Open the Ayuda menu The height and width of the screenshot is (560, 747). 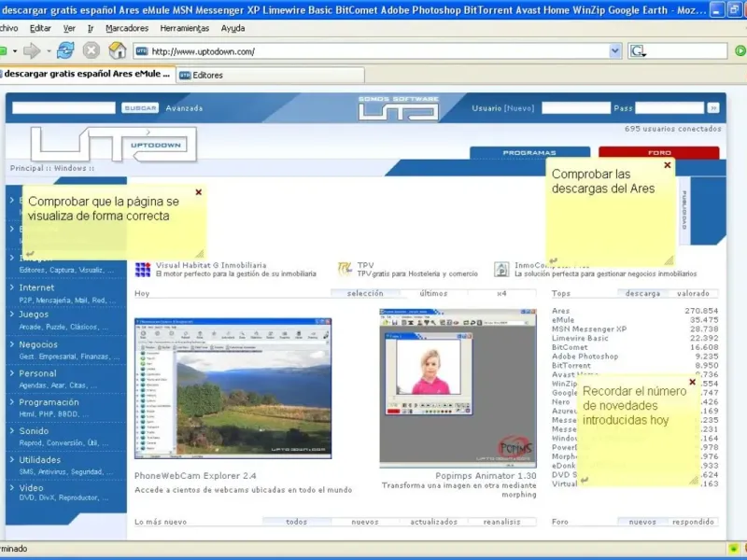[x=233, y=29]
